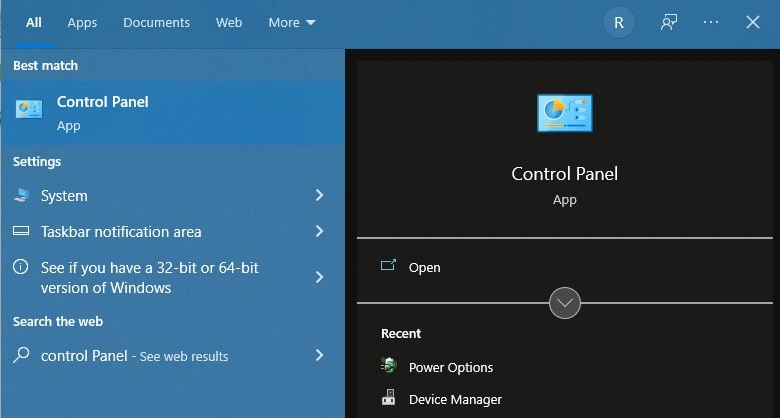Open Device Manager from Recent
This screenshot has height=418, width=780.
click(455, 399)
